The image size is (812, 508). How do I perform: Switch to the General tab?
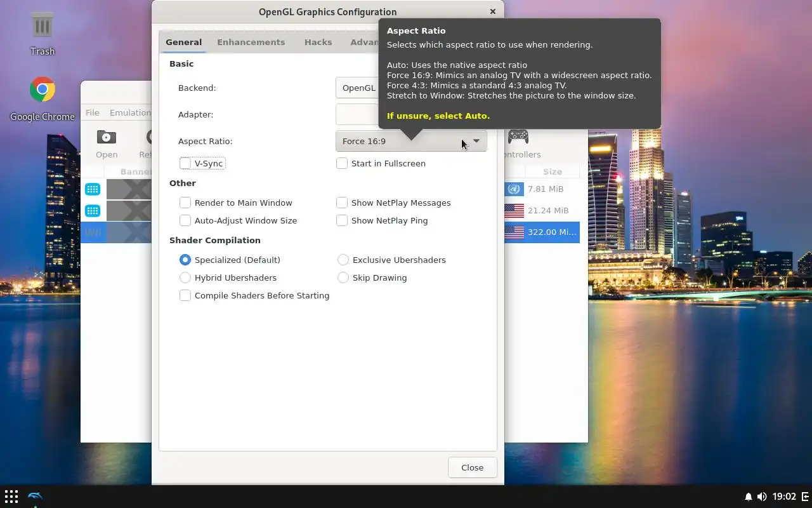point(184,42)
